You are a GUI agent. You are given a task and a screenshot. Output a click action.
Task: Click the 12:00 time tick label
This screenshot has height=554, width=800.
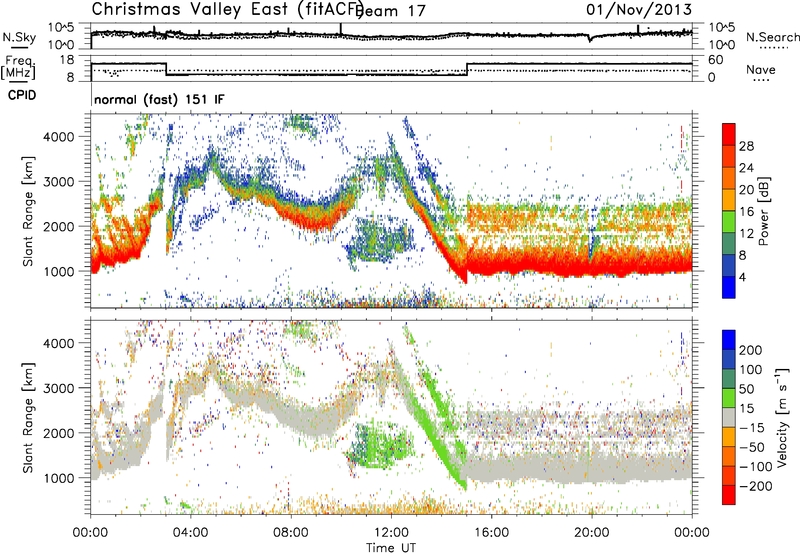coord(391,533)
